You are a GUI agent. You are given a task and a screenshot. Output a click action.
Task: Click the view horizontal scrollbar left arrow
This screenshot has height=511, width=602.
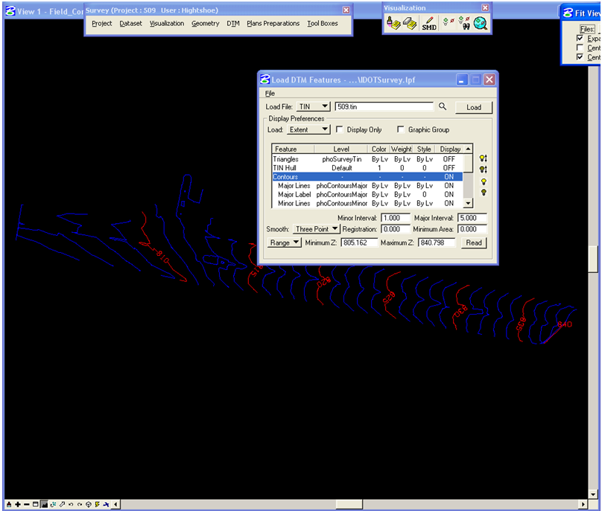(x=116, y=504)
